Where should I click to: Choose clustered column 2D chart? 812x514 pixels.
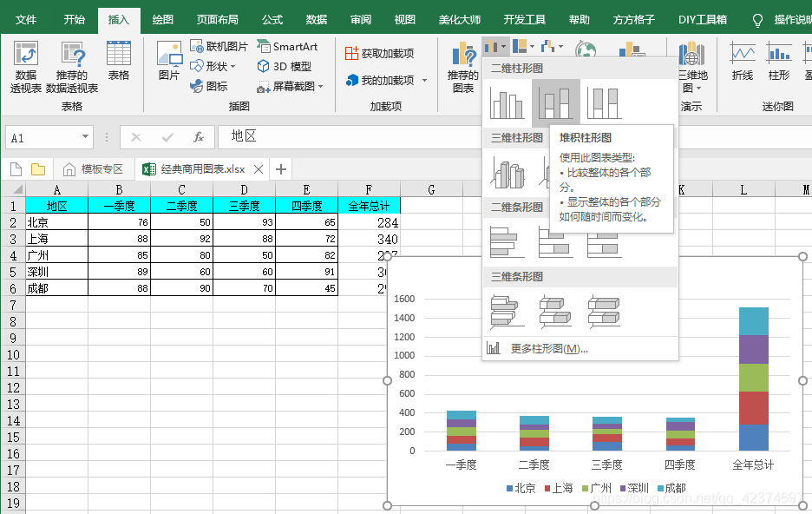pyautogui.click(x=507, y=103)
